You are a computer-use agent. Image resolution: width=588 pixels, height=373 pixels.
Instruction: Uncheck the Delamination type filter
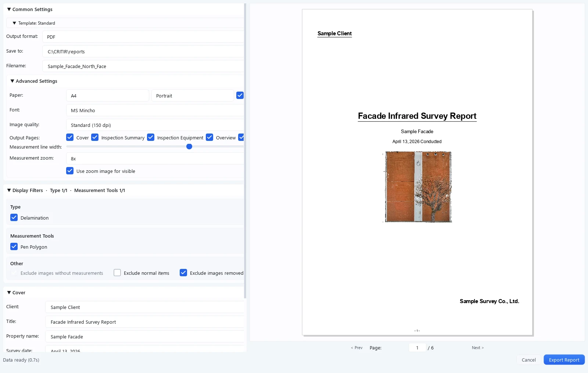pyautogui.click(x=14, y=217)
